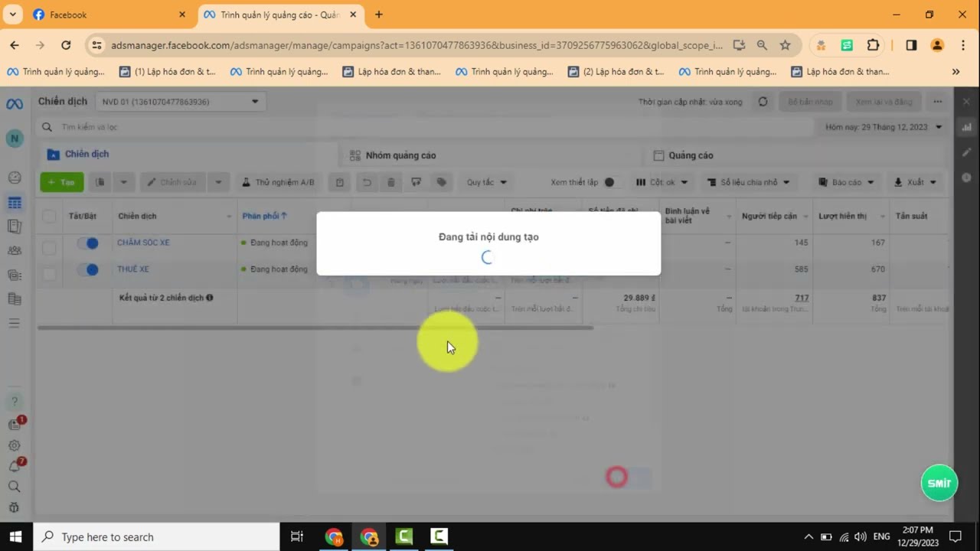Open the account overview gauge icon in sidebar
This screenshot has height=551, width=980.
pyautogui.click(x=14, y=178)
